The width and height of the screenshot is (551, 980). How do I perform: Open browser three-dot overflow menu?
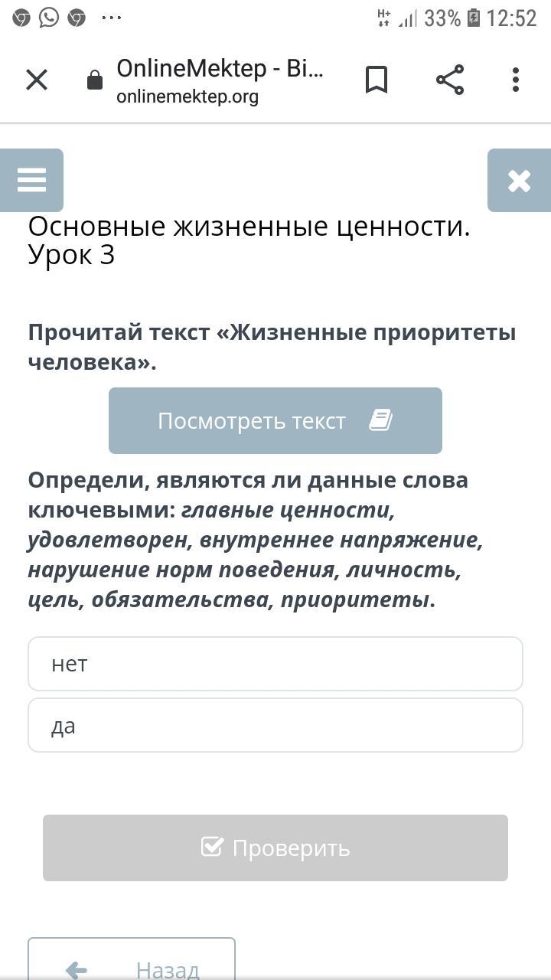tap(516, 80)
